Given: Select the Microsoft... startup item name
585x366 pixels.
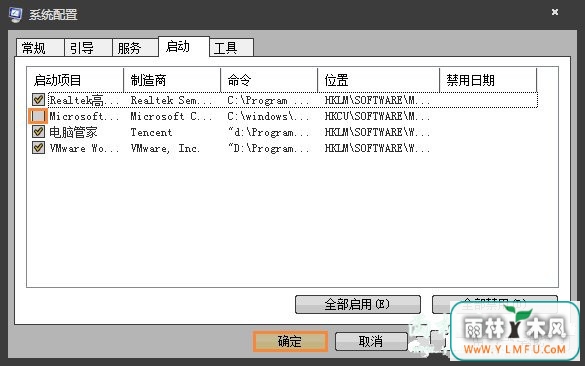Looking at the screenshot, I should point(84,116).
